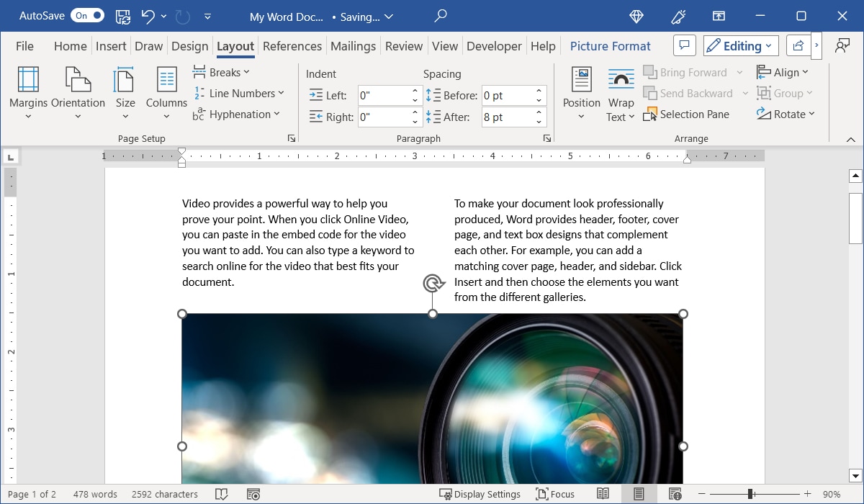Select the Margins tool

tap(27, 92)
